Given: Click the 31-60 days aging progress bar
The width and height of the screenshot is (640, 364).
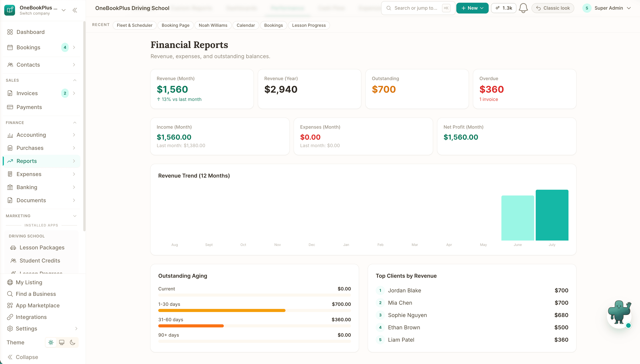Looking at the screenshot, I should (254, 326).
